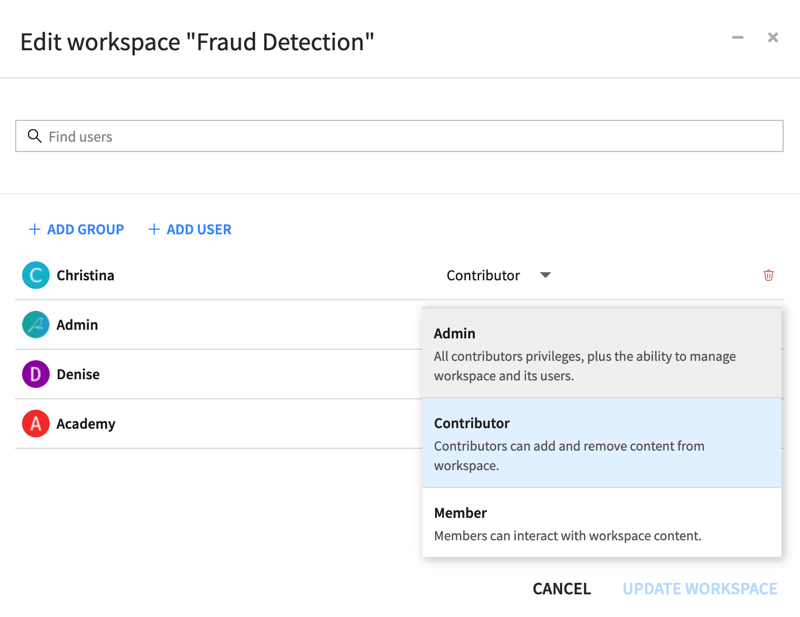Viewport: 800px width, 617px height.
Task: Click the Admin user's avatar icon
Action: point(36,325)
